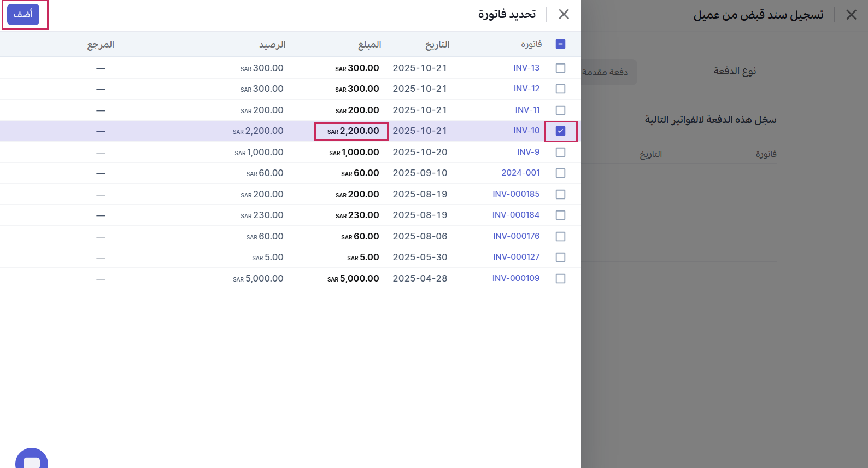Close the تحديد فاتورة invoice selection panel
Image resolution: width=868 pixels, height=468 pixels.
click(x=564, y=15)
